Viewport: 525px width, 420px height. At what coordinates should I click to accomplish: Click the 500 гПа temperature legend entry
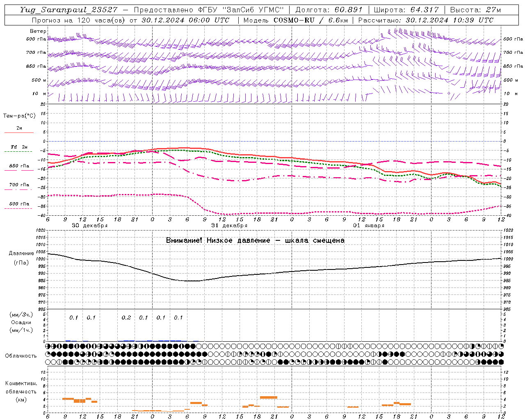coord(19,204)
